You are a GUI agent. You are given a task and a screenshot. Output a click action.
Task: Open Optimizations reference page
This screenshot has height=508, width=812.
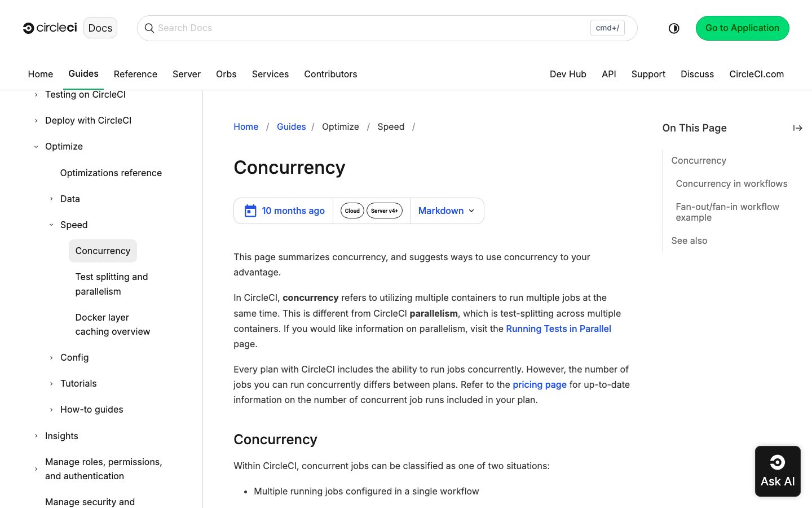(x=111, y=173)
